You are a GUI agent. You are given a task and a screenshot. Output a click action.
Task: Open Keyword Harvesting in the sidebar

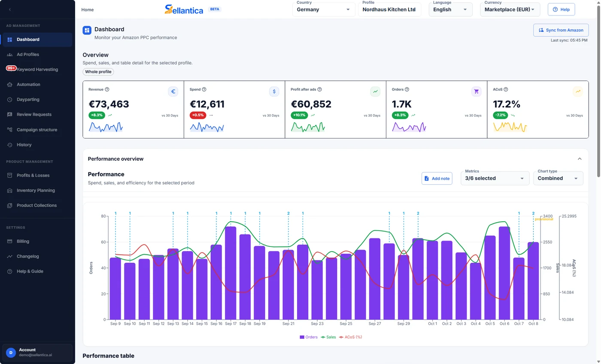coord(37,69)
